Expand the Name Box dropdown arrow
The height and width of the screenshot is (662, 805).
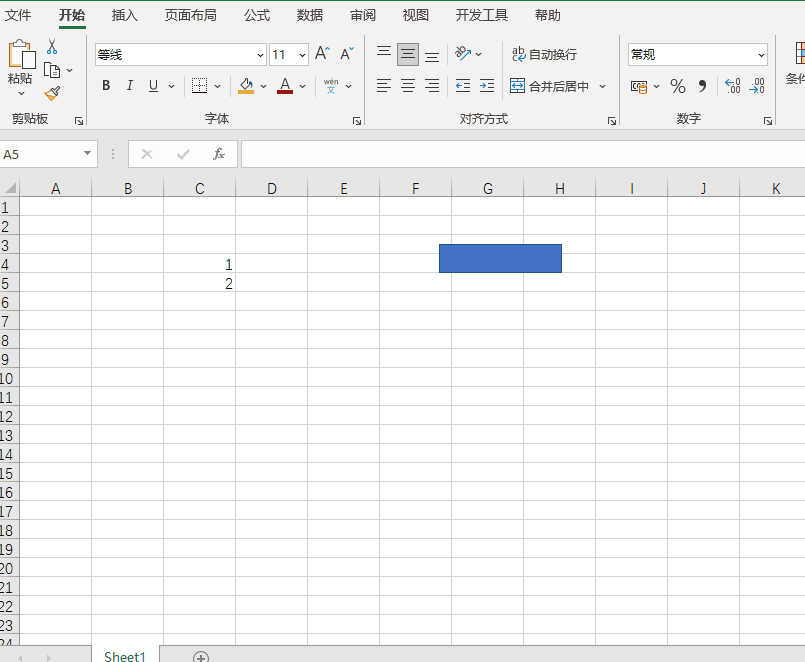87,154
